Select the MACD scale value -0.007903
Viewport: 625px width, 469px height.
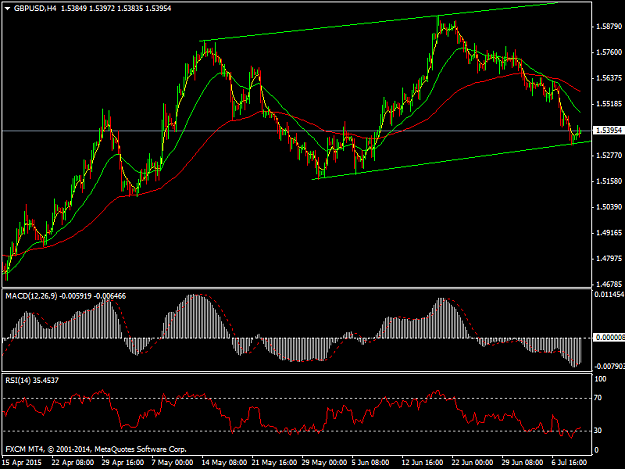[609, 366]
